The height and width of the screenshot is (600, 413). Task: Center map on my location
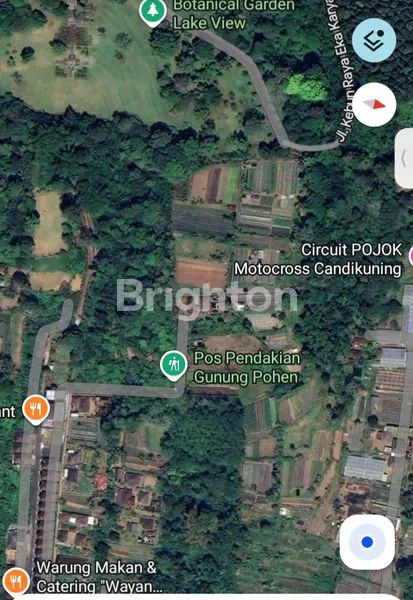click(x=367, y=542)
